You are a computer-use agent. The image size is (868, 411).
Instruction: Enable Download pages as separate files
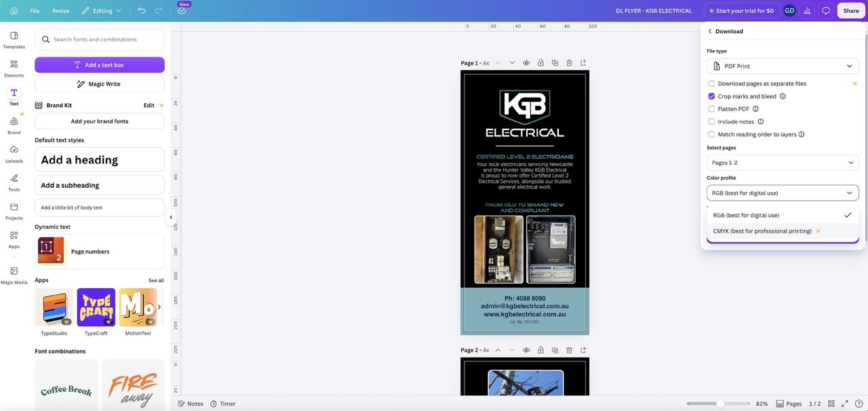pos(711,83)
